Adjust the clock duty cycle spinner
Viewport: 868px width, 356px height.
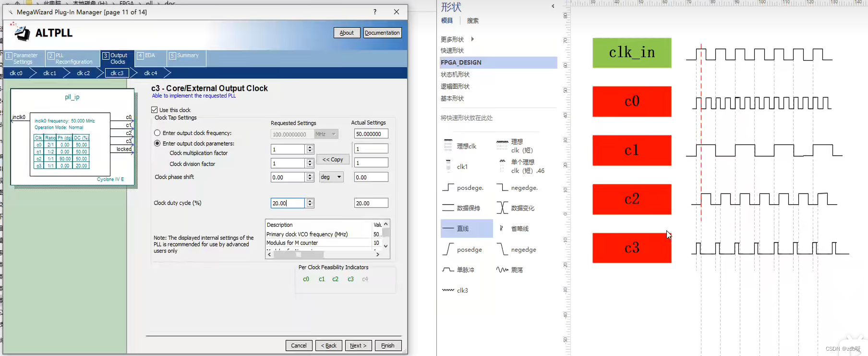coord(310,203)
